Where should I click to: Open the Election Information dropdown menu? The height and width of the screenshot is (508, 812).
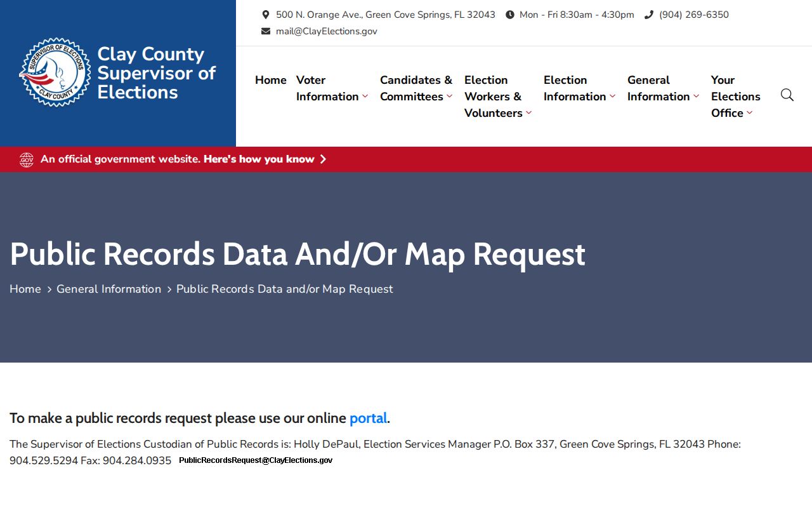pyautogui.click(x=579, y=88)
